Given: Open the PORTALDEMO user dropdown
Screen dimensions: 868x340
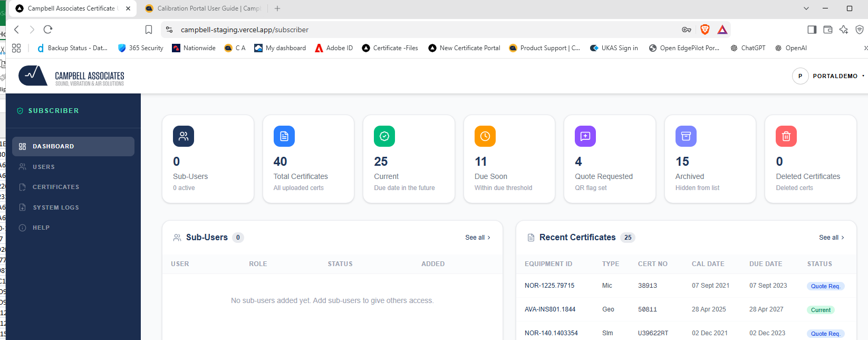Looking at the screenshot, I should coord(828,76).
